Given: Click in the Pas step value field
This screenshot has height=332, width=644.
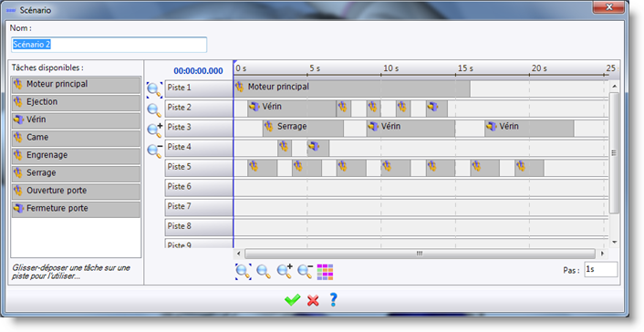Looking at the screenshot, I should [600, 270].
